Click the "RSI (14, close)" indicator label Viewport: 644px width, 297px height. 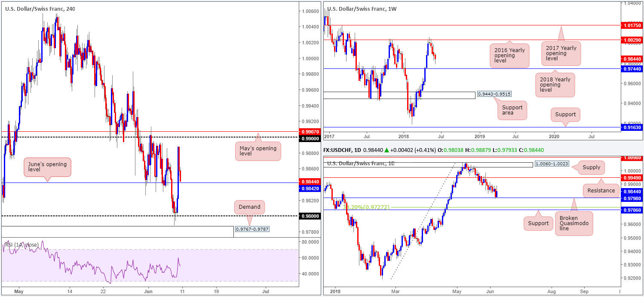point(21,245)
